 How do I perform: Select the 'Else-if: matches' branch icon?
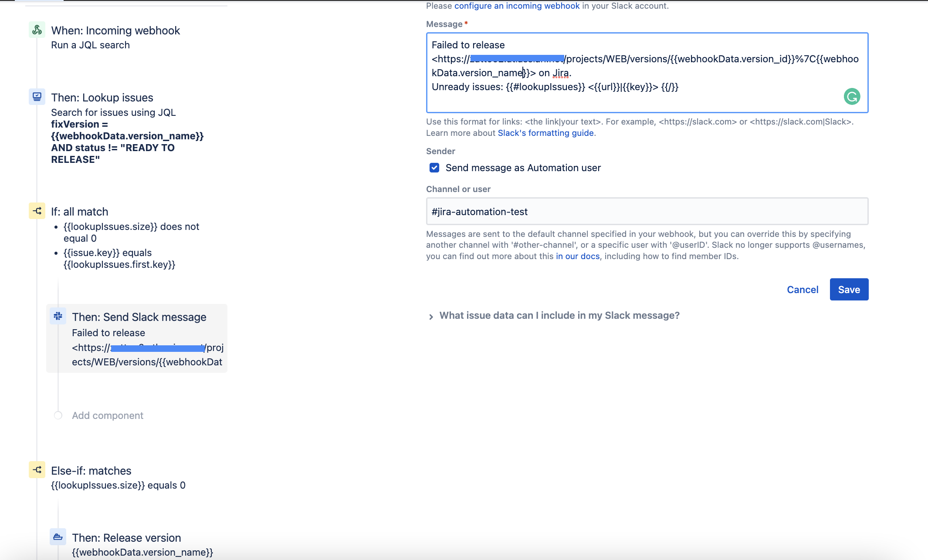pyautogui.click(x=37, y=470)
